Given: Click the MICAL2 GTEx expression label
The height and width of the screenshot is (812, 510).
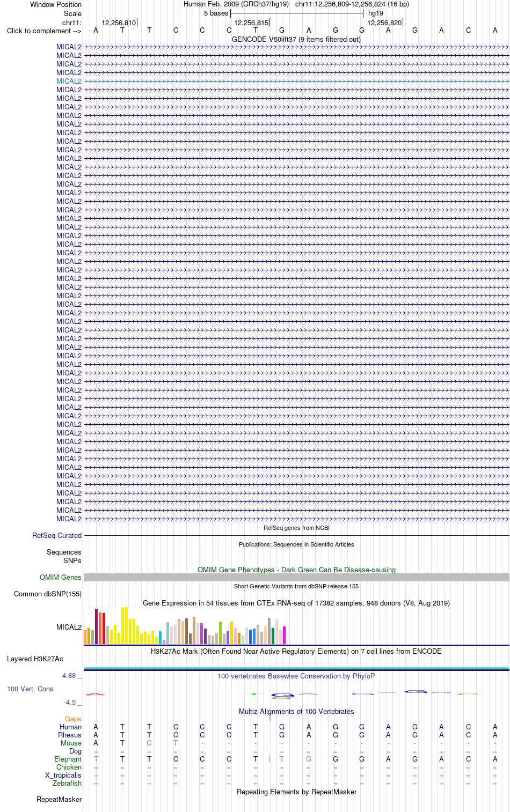Looking at the screenshot, I should (x=69, y=627).
